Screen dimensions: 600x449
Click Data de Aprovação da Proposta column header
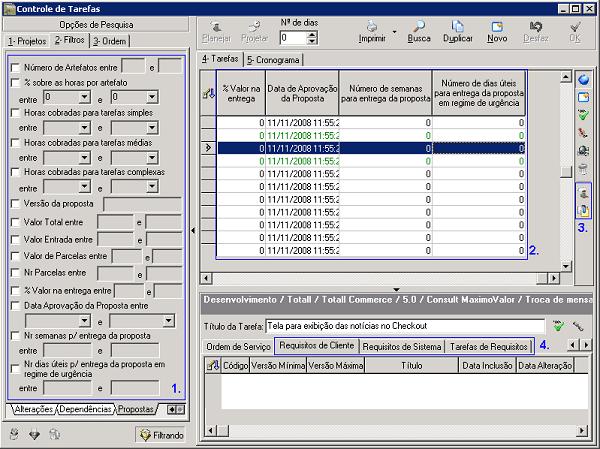[302, 93]
